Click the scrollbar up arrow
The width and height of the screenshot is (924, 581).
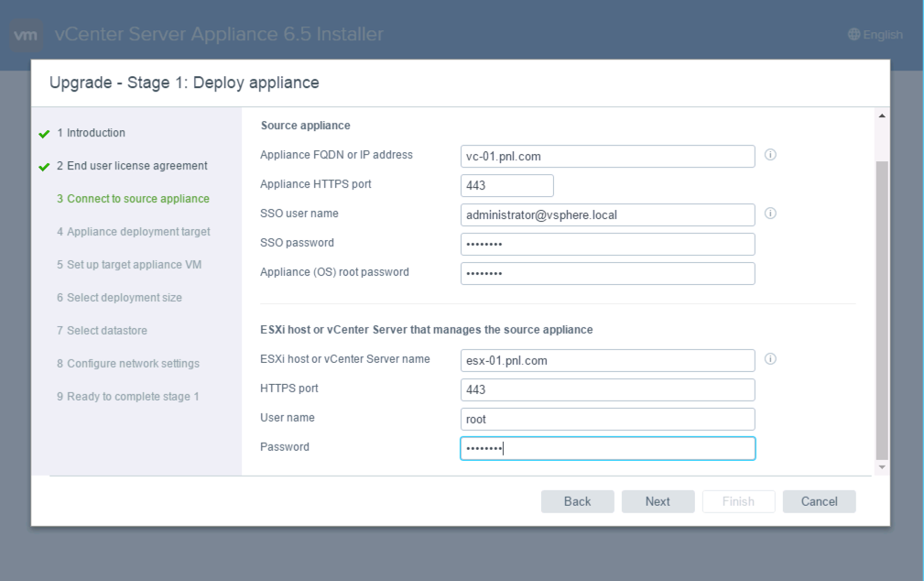point(882,115)
